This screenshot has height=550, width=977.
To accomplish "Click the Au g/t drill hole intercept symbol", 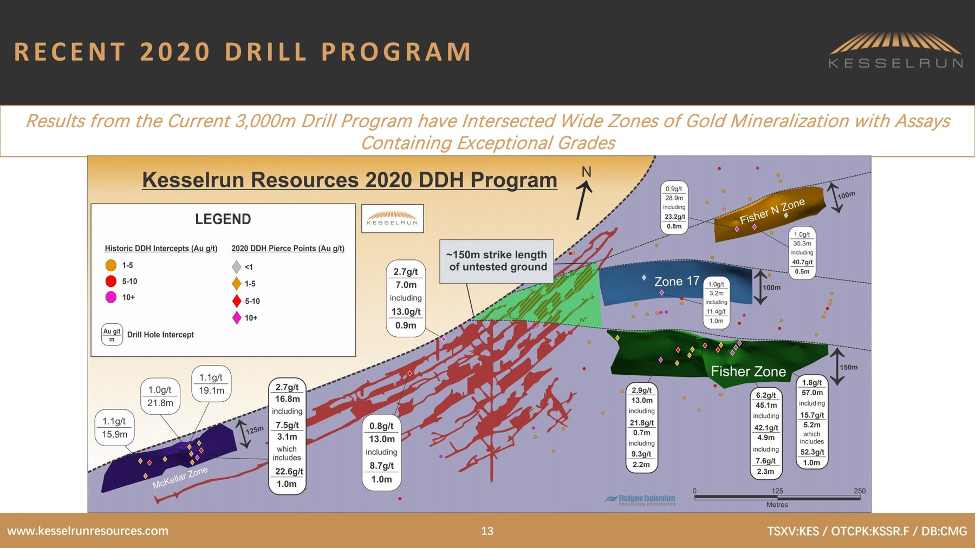I will click(112, 335).
